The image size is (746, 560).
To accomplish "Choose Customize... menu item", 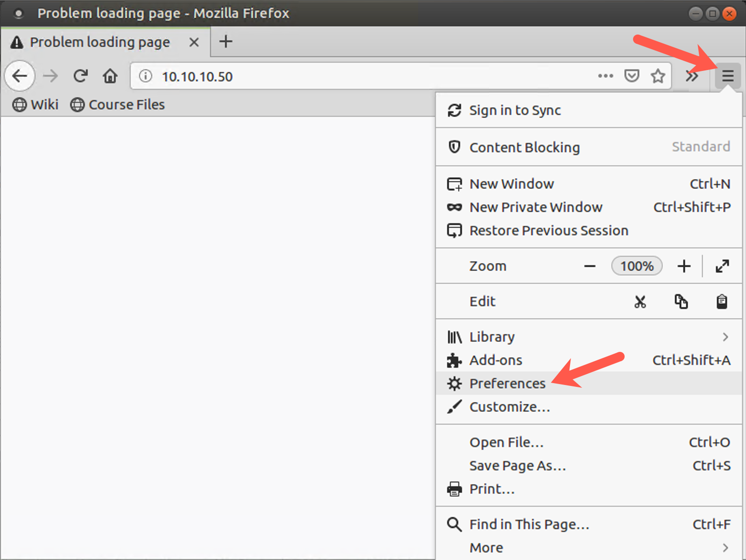I will 589,407.
